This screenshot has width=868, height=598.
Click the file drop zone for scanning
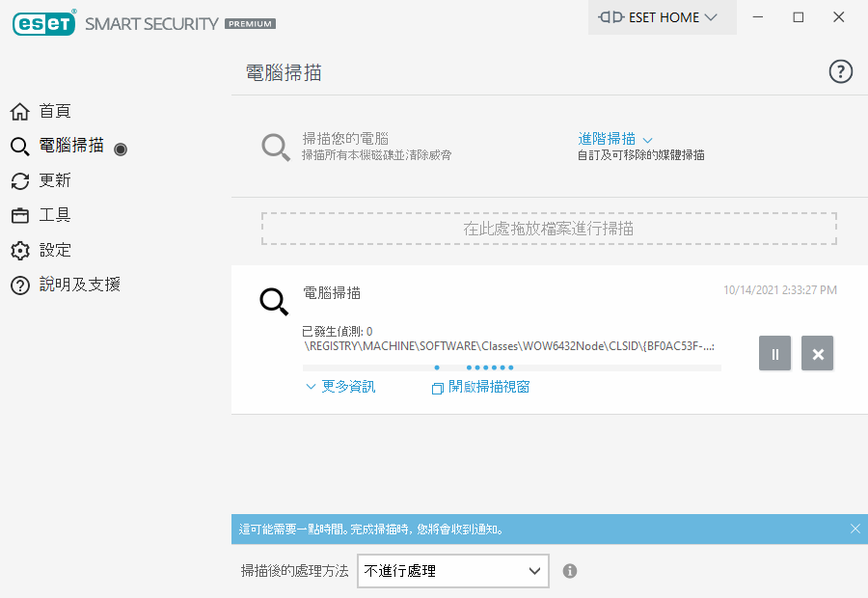point(548,229)
